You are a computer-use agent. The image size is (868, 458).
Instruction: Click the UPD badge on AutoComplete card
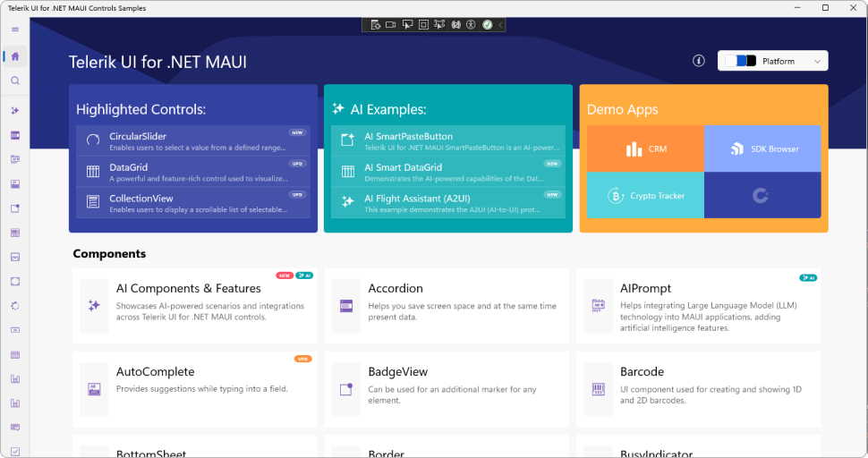click(302, 359)
